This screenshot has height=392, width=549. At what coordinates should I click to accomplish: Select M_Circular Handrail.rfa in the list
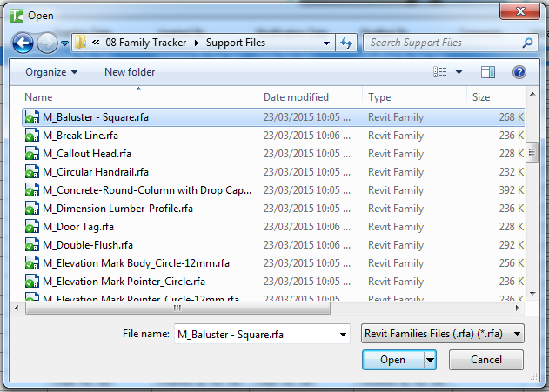click(96, 172)
